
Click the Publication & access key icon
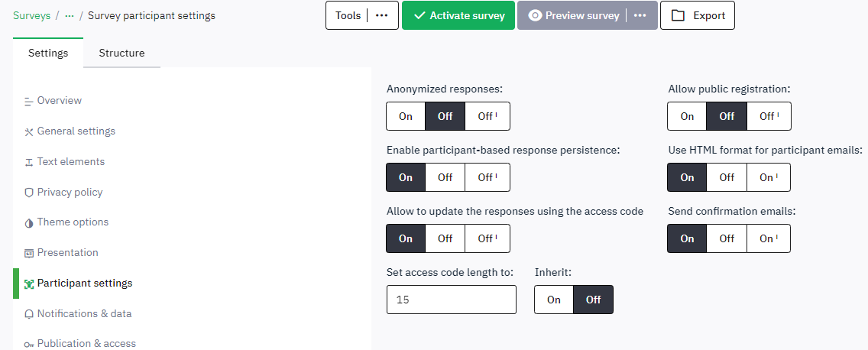pyautogui.click(x=29, y=344)
